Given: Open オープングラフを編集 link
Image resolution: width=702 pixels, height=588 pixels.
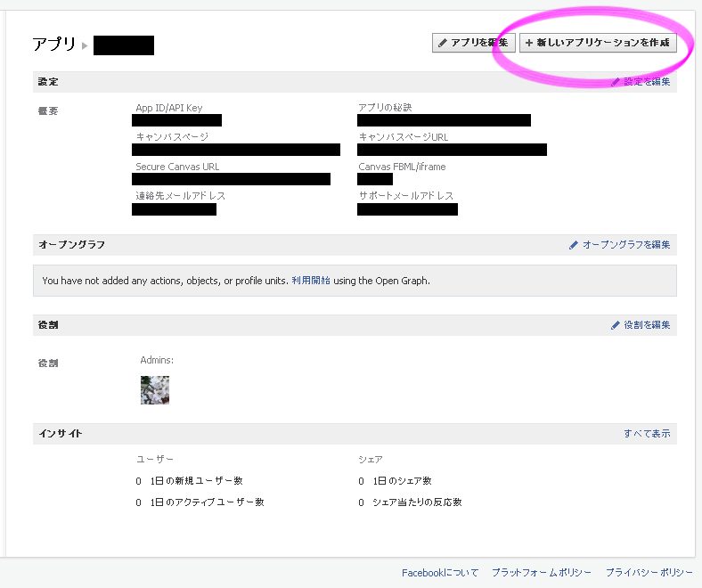Looking at the screenshot, I should coord(626,244).
